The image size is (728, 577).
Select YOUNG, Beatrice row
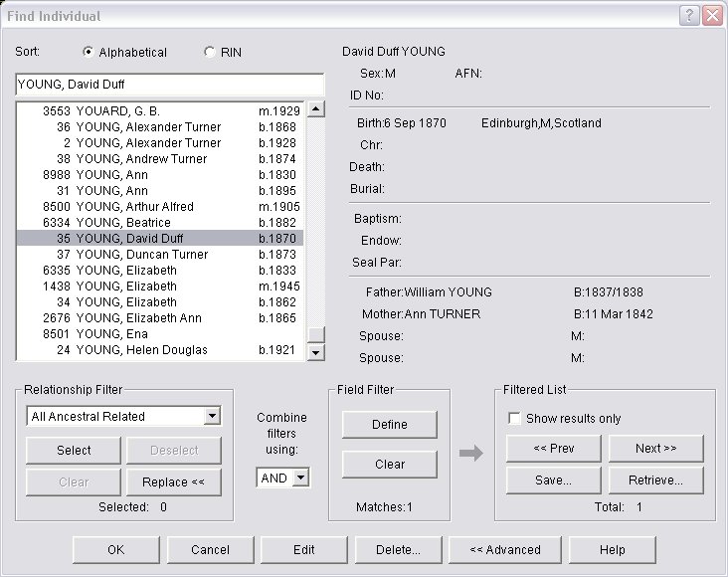160,223
